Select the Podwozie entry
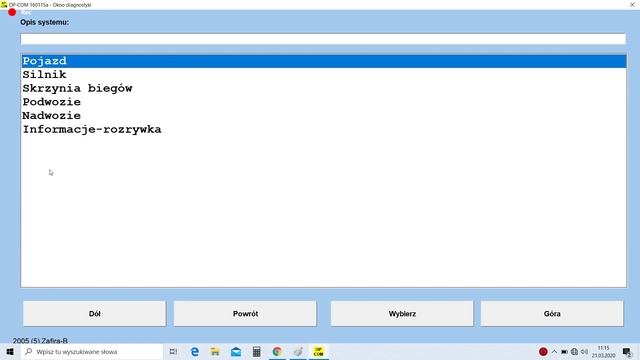The width and height of the screenshot is (640, 360). (x=324, y=102)
